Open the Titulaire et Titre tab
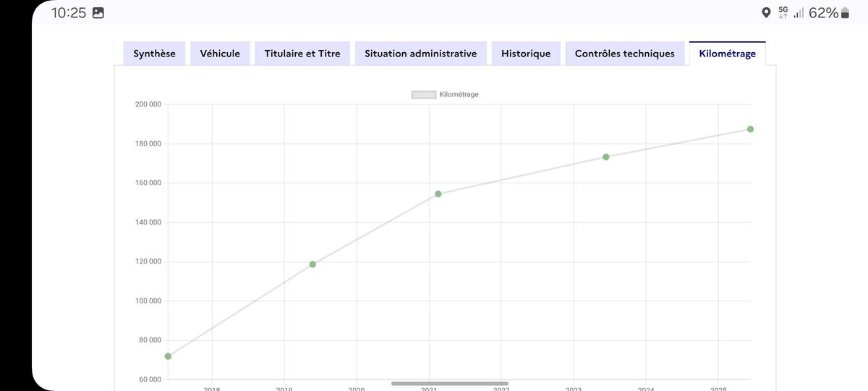Viewport: 868px width, 391px height. [302, 54]
